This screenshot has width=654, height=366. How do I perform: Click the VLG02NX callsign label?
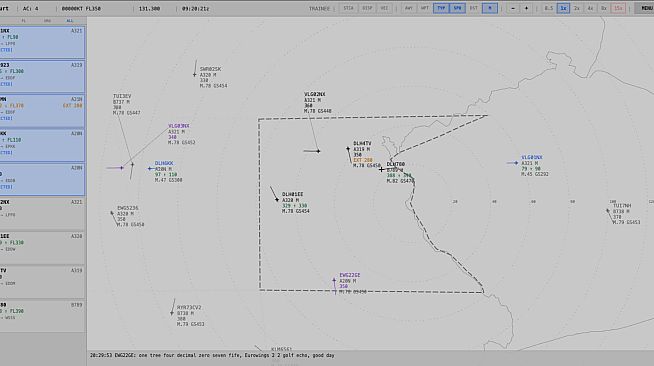pyautogui.click(x=314, y=95)
